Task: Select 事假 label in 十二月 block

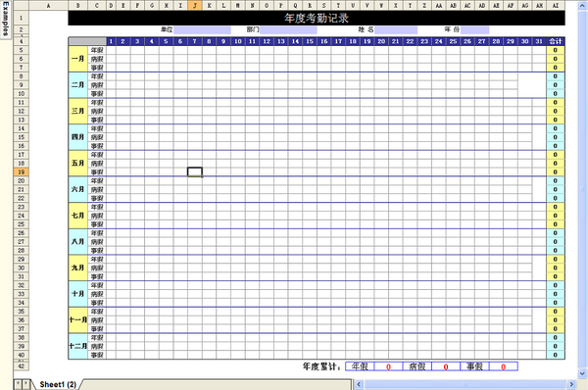Action: pyautogui.click(x=97, y=355)
